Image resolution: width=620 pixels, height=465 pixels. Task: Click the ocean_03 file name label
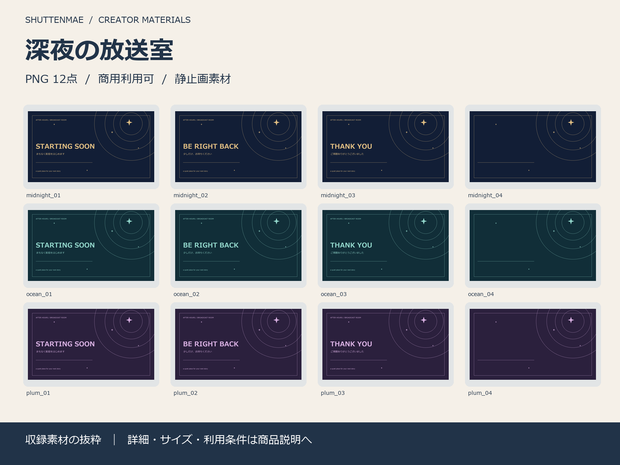(334, 294)
